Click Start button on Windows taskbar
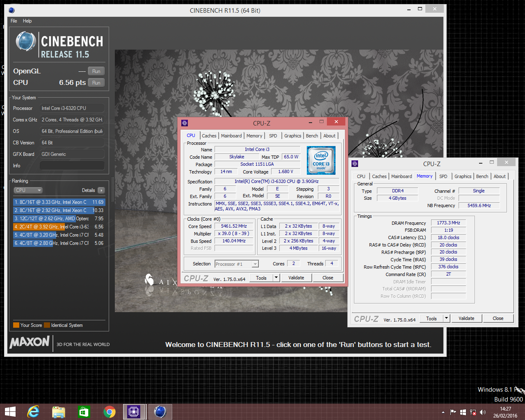Screen dimensions: 525x420 [10, 412]
